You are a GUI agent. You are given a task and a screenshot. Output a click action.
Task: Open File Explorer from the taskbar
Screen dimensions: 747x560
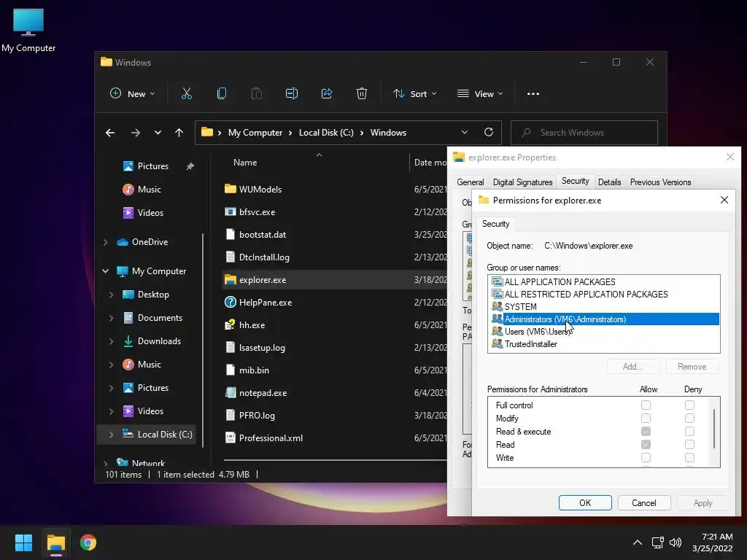coord(55,542)
